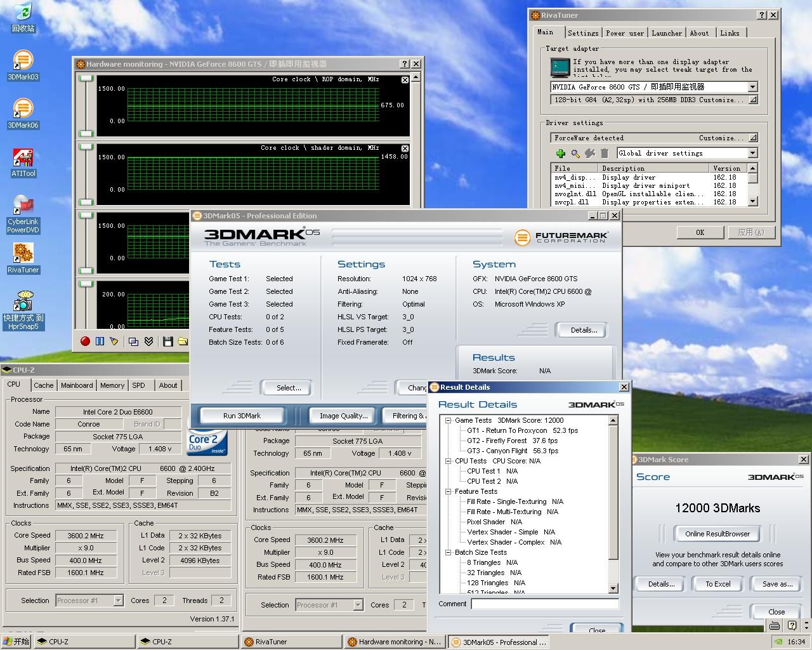
Task: Open the Global driver settings dropdown
Action: tap(752, 153)
